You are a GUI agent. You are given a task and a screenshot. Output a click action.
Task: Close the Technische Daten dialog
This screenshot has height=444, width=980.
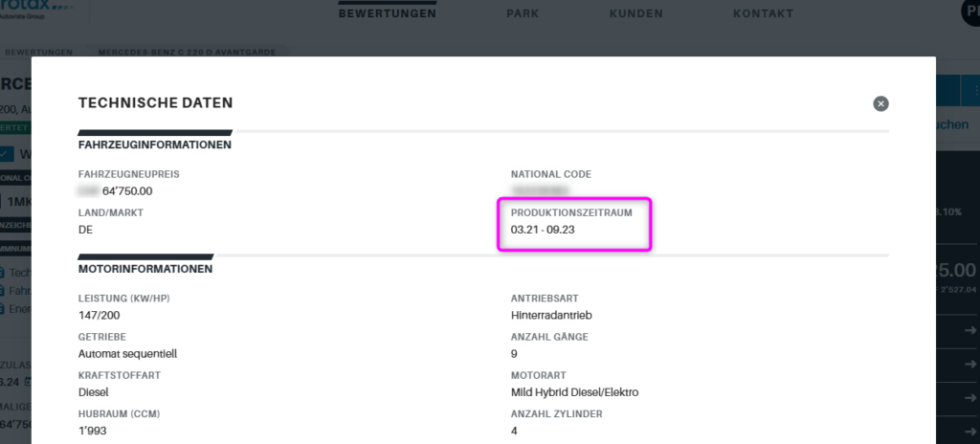click(x=880, y=103)
